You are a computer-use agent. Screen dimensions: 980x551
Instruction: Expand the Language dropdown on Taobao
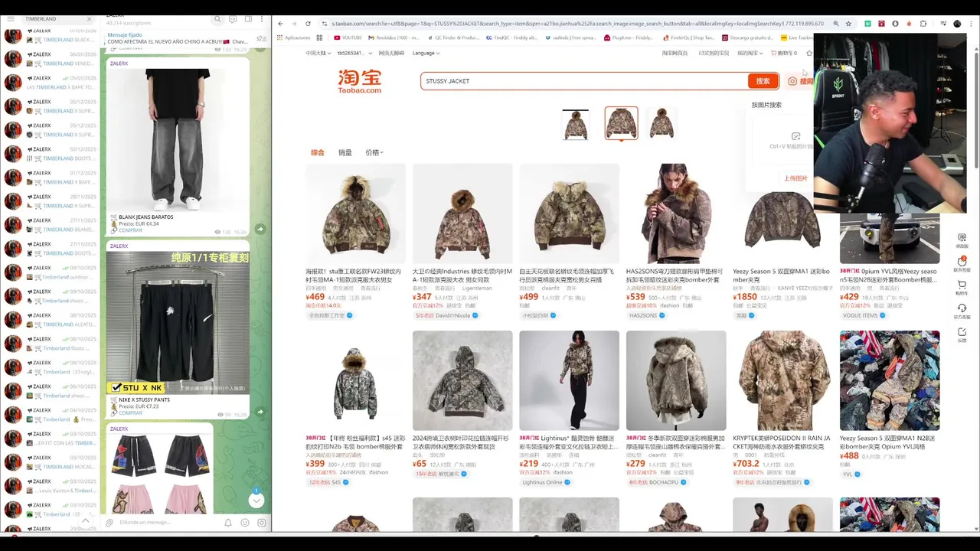pos(426,53)
